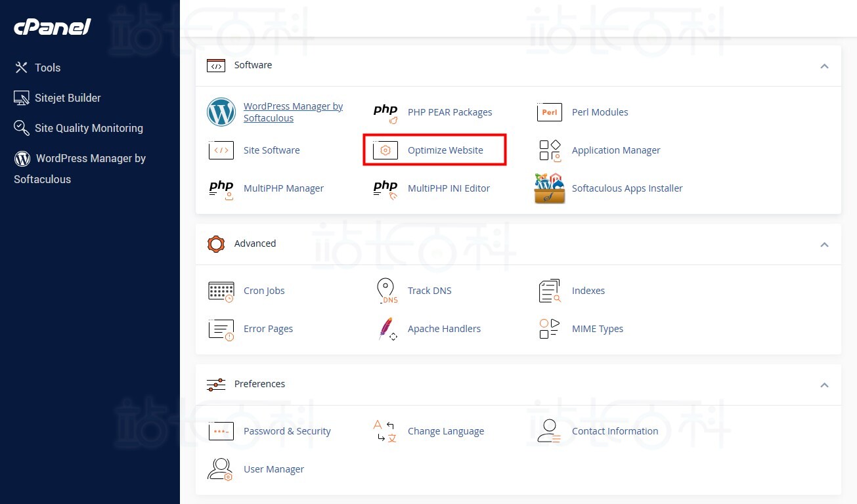
Task: Click the Application Manager shapes icon
Action: [x=550, y=150]
